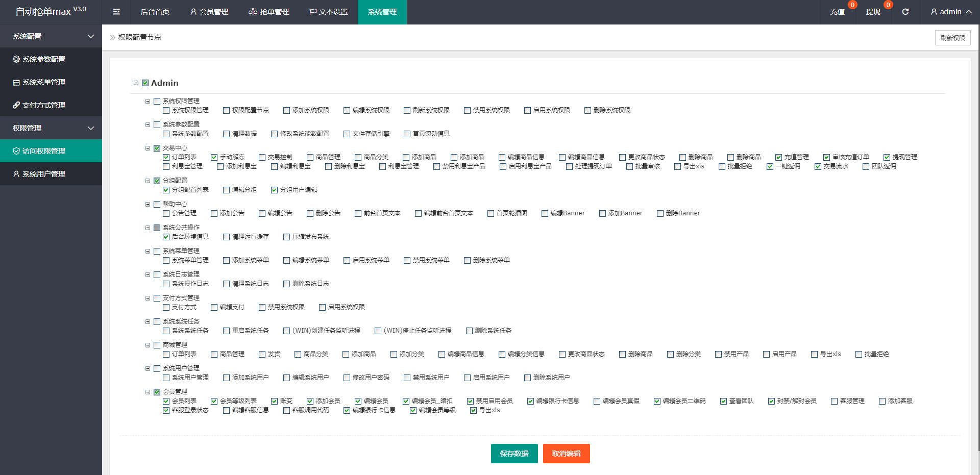
Task: Check the 系统日志管理 group checkbox
Action: (x=157, y=275)
